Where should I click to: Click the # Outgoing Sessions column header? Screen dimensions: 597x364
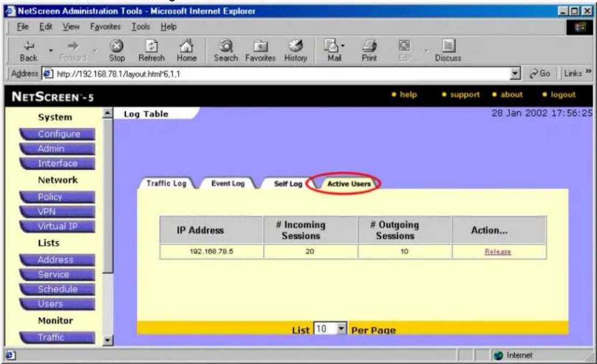coord(404,230)
